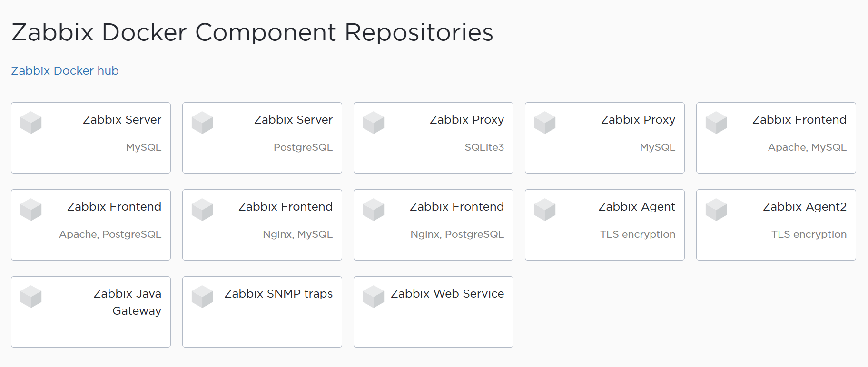The height and width of the screenshot is (367, 868).
Task: Click the Zabbix Java Gateway cube icon
Action: (31, 297)
